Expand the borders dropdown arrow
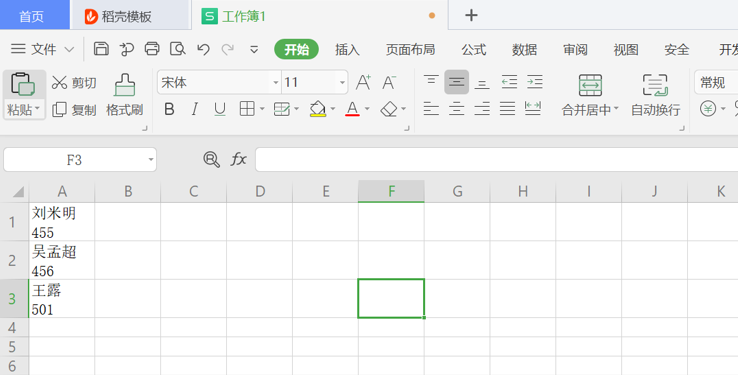Viewport: 738px width, 375px height. pos(262,109)
